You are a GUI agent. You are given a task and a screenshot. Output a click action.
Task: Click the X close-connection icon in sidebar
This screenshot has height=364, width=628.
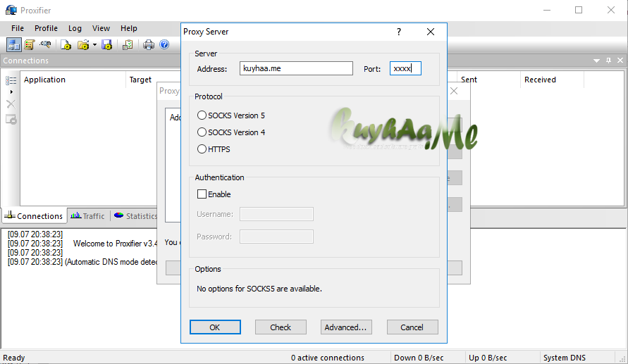click(11, 104)
